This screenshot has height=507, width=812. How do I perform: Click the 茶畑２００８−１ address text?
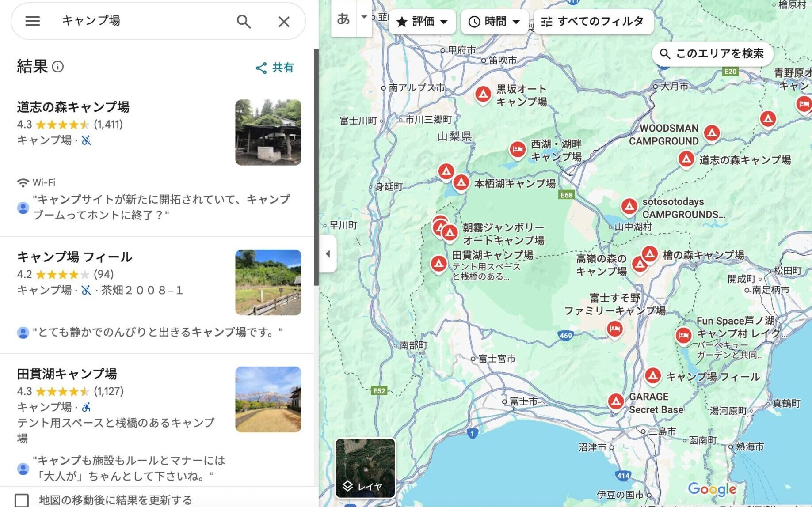click(x=142, y=290)
